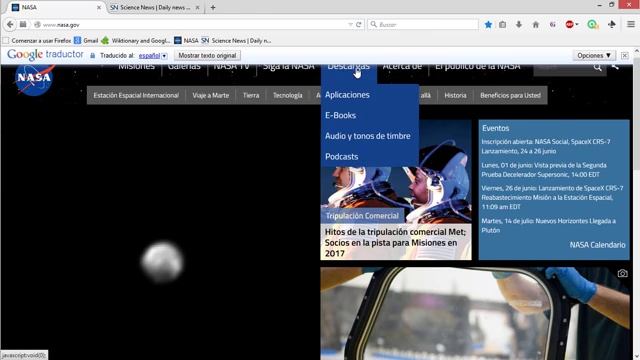Click the NASA meatball logo
This screenshot has height=360, width=640.
34,79
